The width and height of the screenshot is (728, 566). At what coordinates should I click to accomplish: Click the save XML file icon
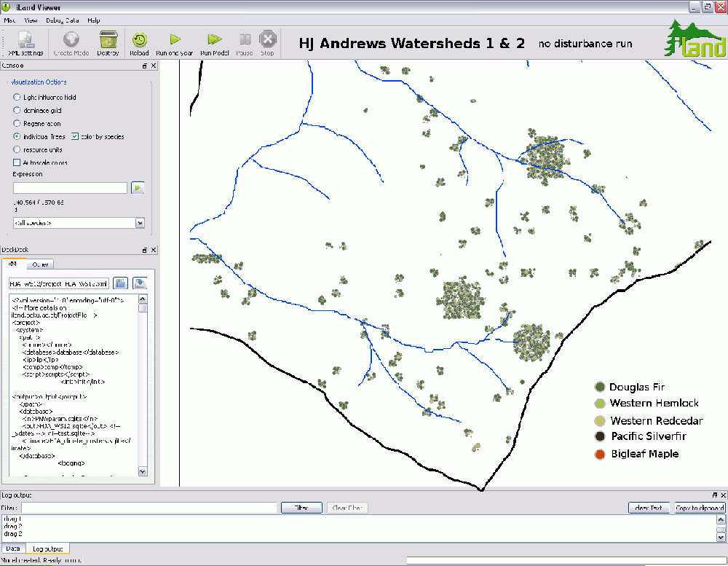point(140,283)
